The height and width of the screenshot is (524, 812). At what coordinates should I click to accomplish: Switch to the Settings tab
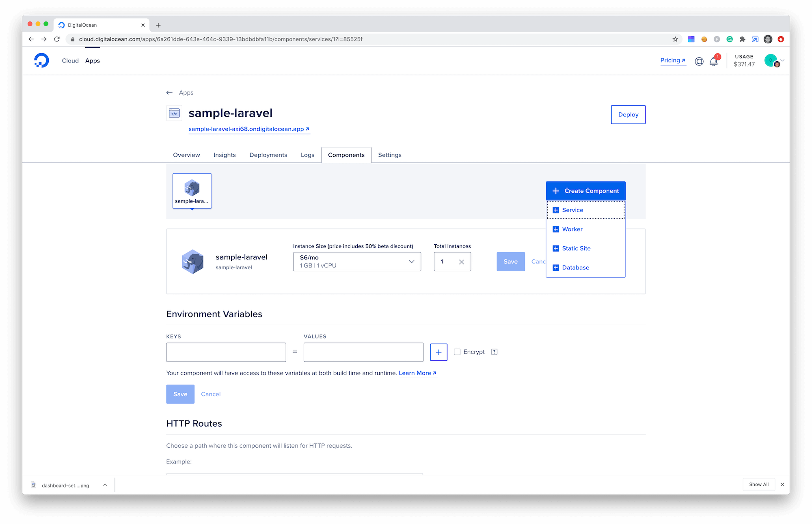coord(390,155)
